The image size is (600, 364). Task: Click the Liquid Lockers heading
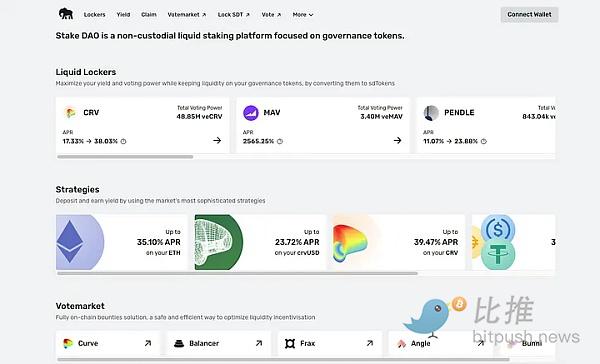86,72
